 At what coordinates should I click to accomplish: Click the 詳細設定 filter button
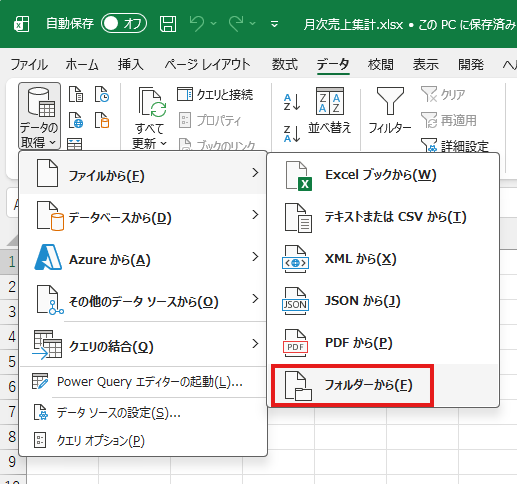pos(455,146)
